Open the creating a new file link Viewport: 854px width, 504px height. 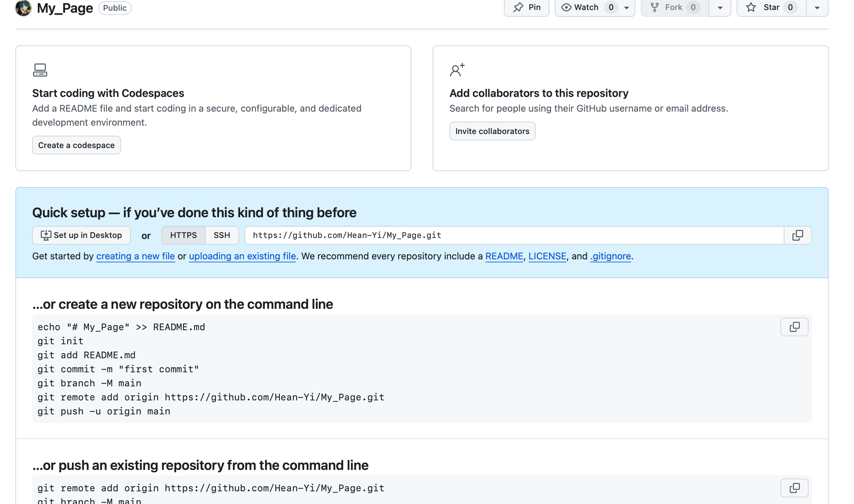click(135, 256)
